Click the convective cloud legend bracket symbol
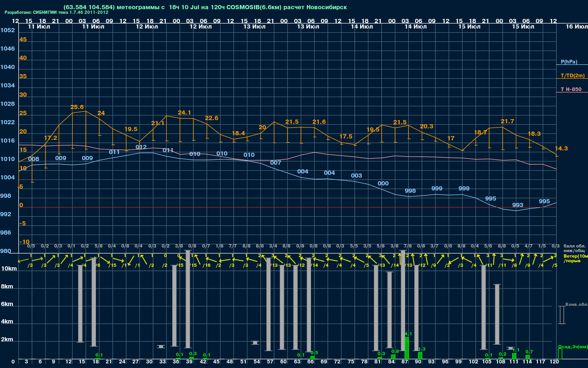The image size is (588, 368). coord(561,315)
